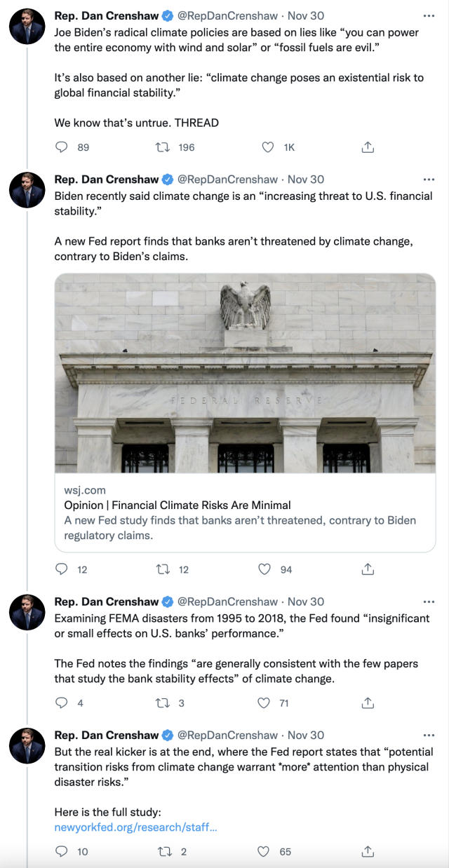The width and height of the screenshot is (449, 868).
Task: Like the tweet with 1K likes
Action: (x=267, y=147)
